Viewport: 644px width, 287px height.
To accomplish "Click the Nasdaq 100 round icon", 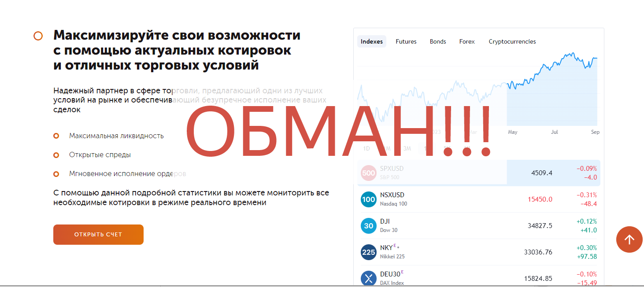I will tap(368, 199).
